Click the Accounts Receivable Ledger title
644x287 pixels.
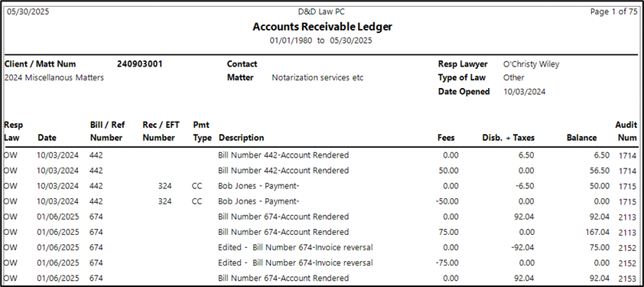323,27
